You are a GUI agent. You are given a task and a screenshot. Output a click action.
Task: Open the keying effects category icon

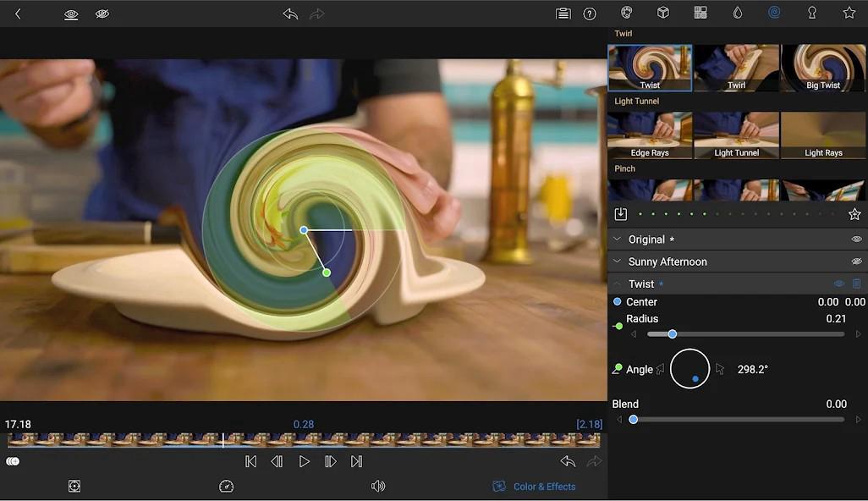click(810, 14)
